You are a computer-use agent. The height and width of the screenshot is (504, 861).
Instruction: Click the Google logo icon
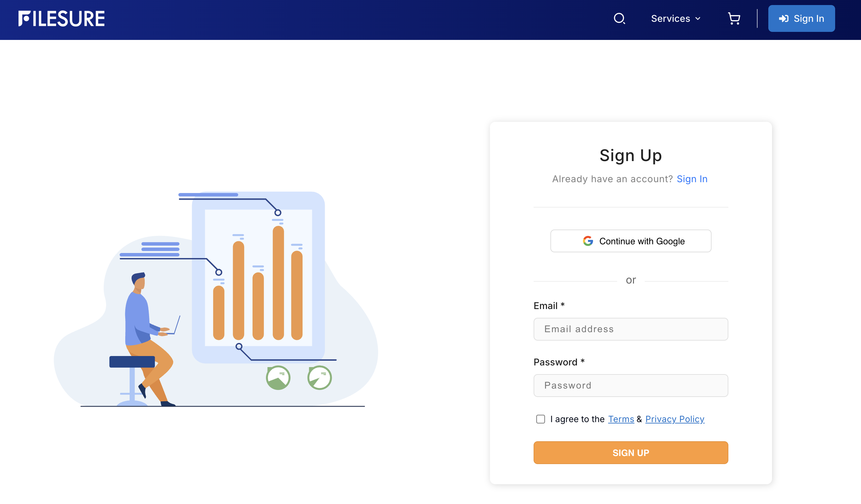point(588,241)
